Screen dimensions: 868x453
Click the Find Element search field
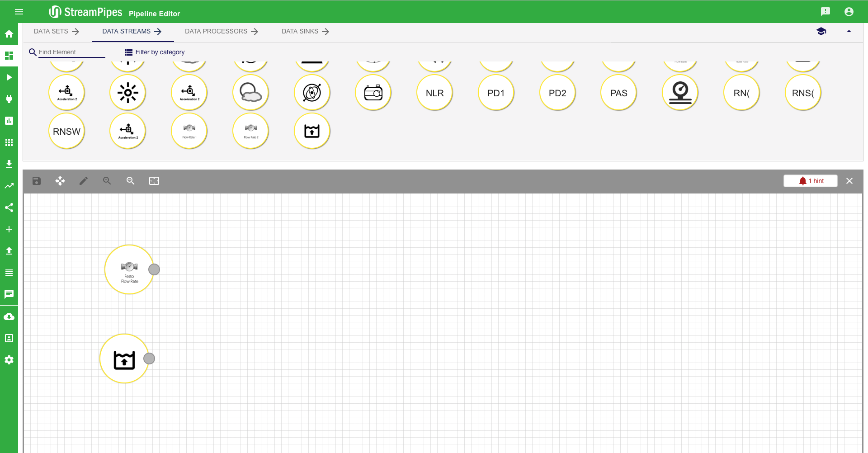71,52
